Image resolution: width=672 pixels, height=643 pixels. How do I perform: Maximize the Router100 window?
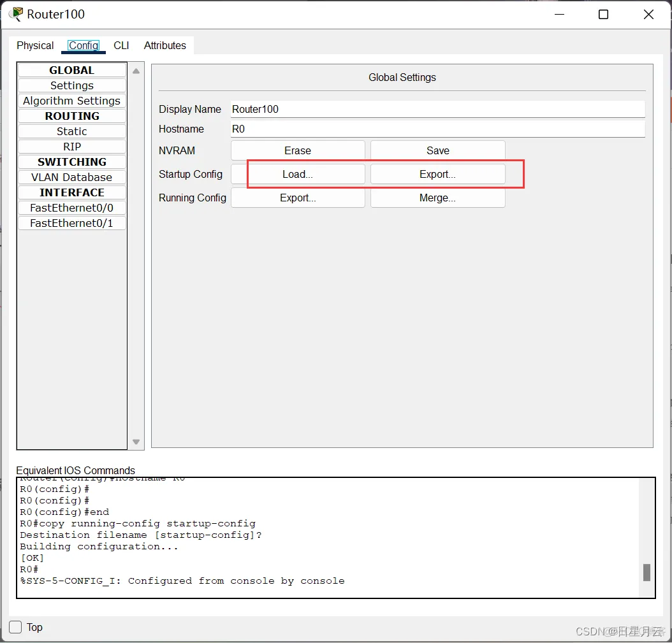click(603, 15)
